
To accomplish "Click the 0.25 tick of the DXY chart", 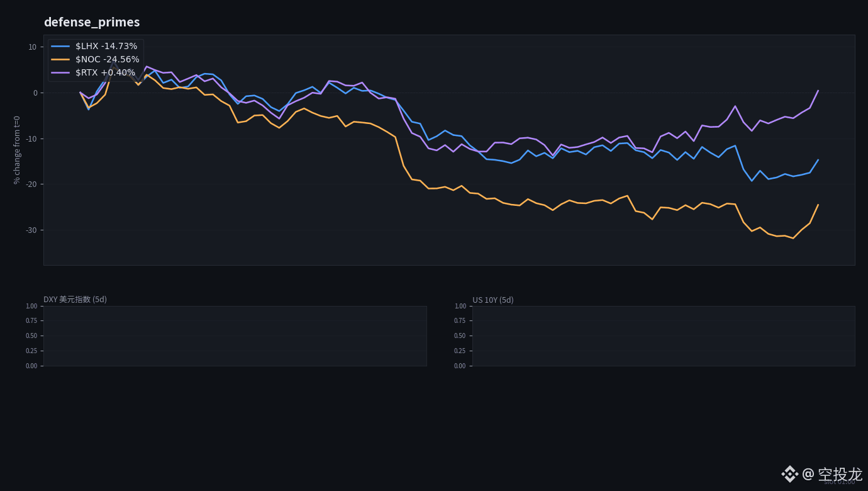I will pos(31,351).
